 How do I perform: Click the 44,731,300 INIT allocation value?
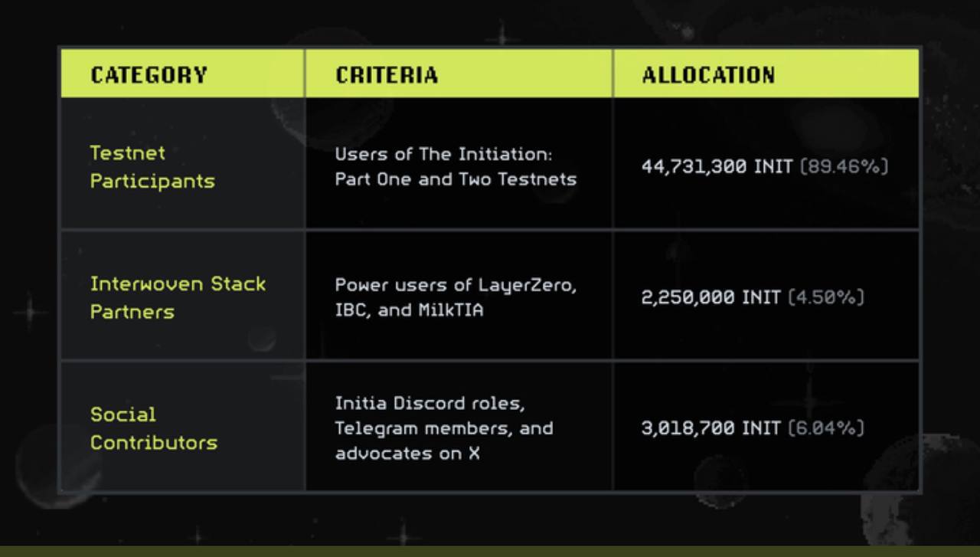coord(717,166)
